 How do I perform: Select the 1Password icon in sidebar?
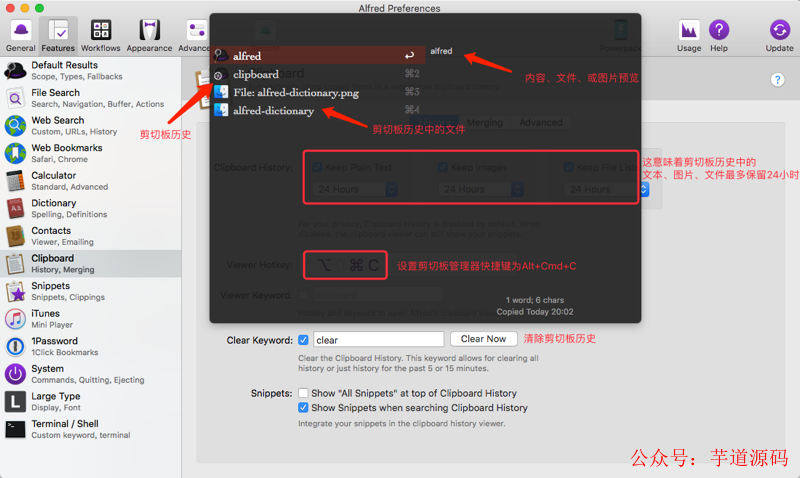(x=15, y=346)
